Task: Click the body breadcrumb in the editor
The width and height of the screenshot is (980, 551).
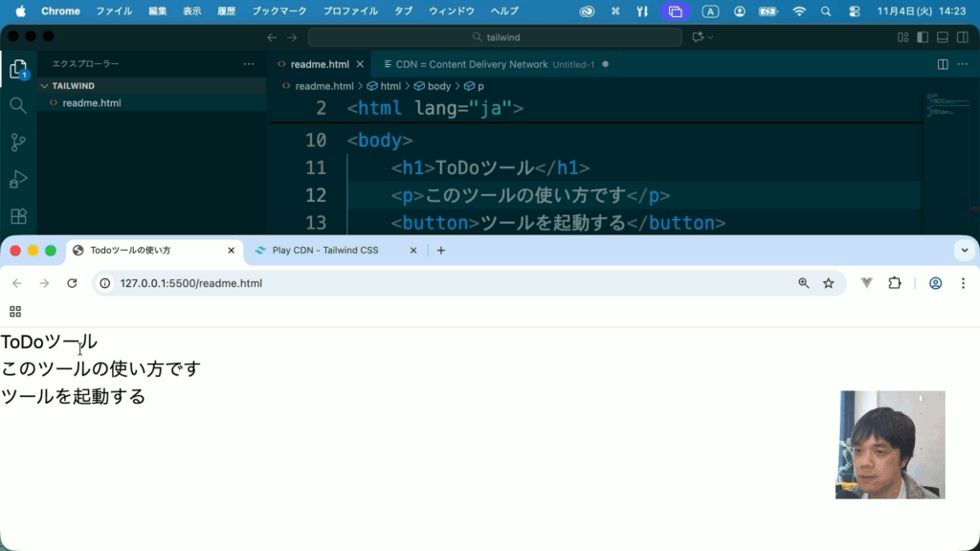Action: point(439,86)
